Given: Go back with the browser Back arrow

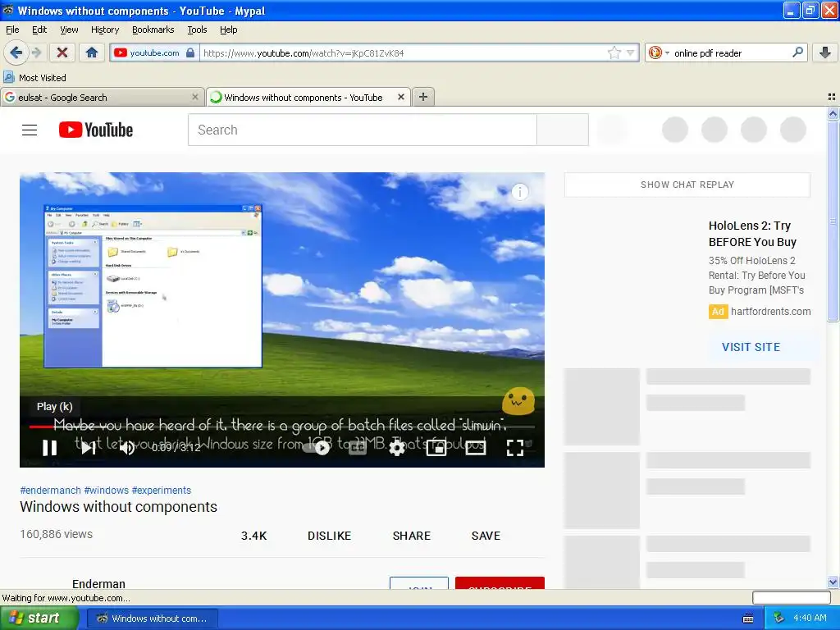Looking at the screenshot, I should click(x=16, y=52).
